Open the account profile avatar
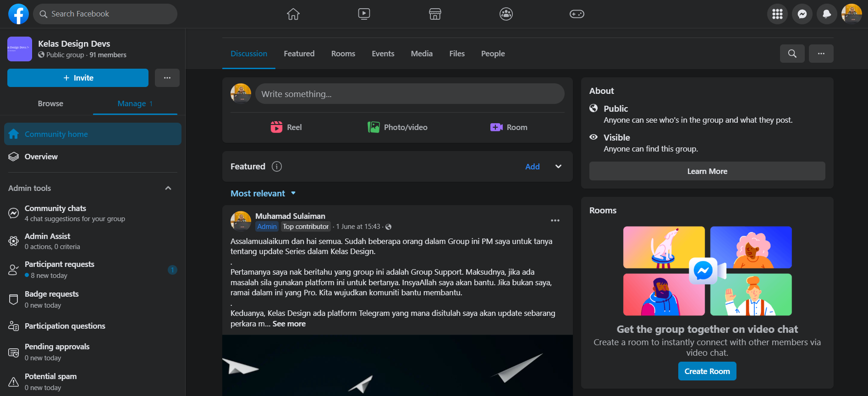Screen dimensions: 868x396 coord(852,14)
